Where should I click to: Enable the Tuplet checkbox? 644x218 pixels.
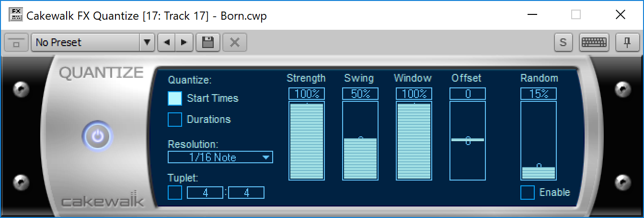tap(175, 193)
